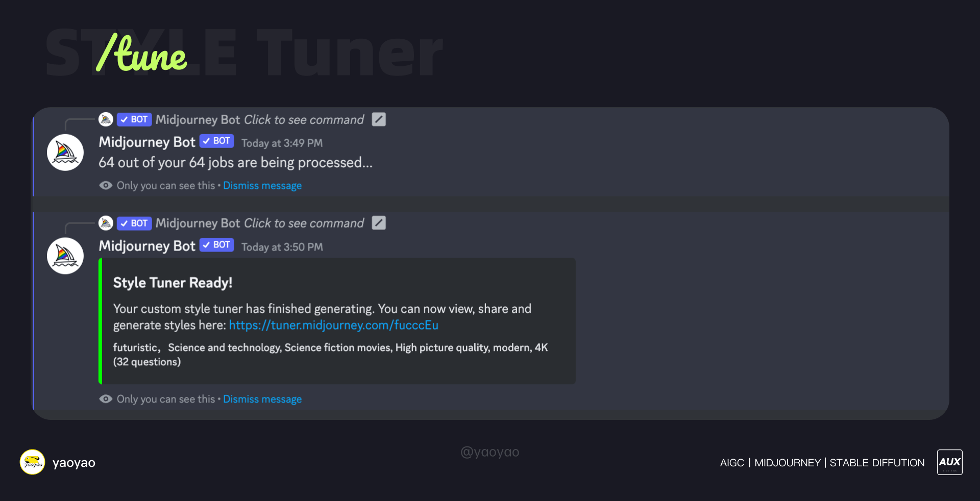Click the 'Style Tuner Ready!' embed title
980x501 pixels.
pos(173,283)
